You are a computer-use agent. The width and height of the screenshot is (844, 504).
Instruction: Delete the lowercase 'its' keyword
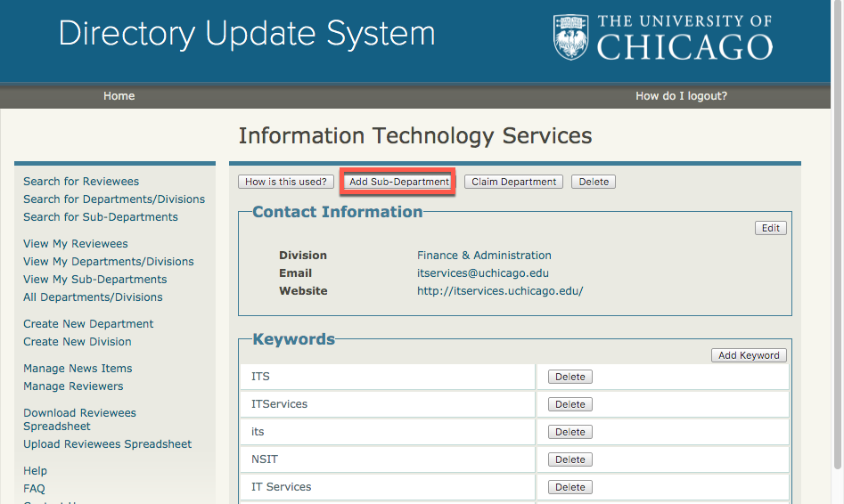pyautogui.click(x=570, y=432)
